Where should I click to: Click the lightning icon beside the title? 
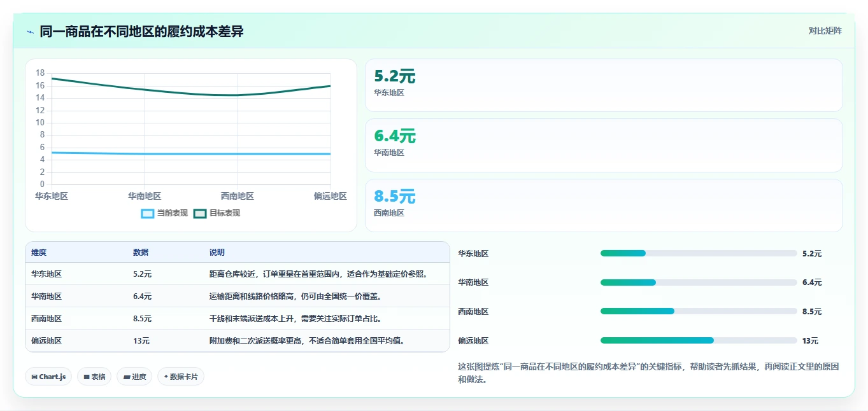click(31, 32)
